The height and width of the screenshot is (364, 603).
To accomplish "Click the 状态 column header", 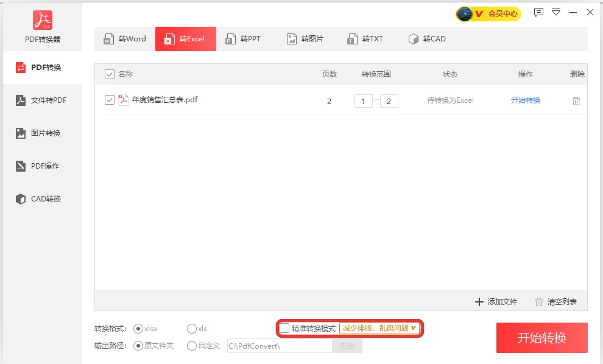I will click(x=450, y=74).
